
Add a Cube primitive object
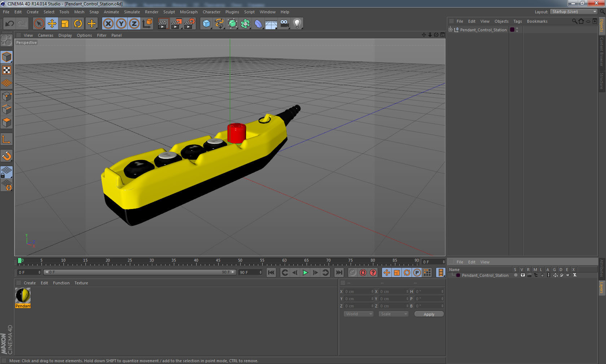pos(206,24)
